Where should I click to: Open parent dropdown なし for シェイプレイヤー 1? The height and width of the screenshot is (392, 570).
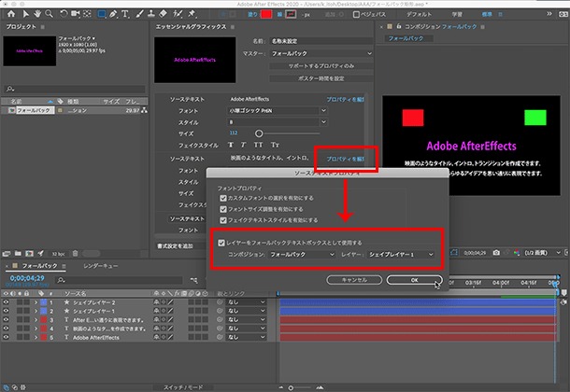pos(246,311)
